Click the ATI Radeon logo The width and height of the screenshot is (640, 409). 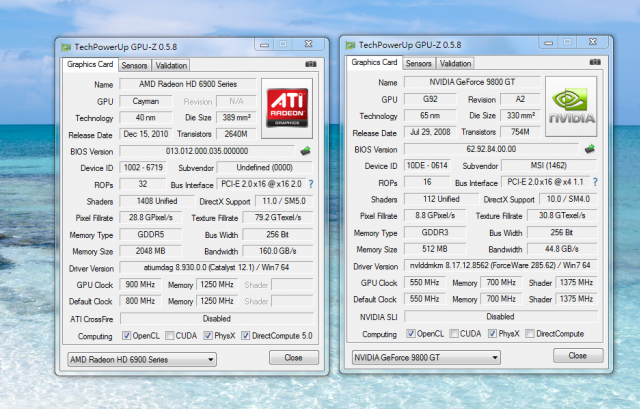click(287, 109)
